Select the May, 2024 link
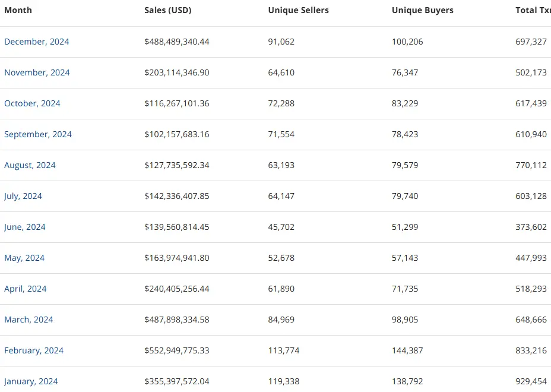Screen dimensions: 551x392 click(24, 258)
